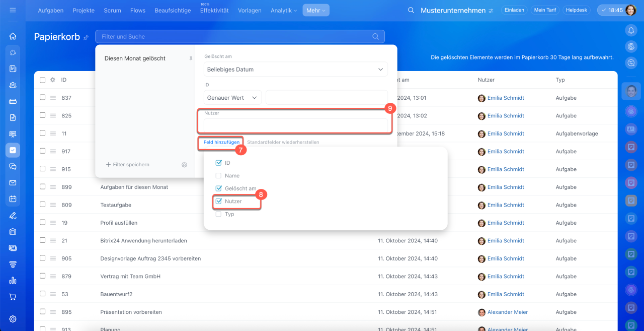Uncheck the Nutzer field checkbox

(x=218, y=202)
